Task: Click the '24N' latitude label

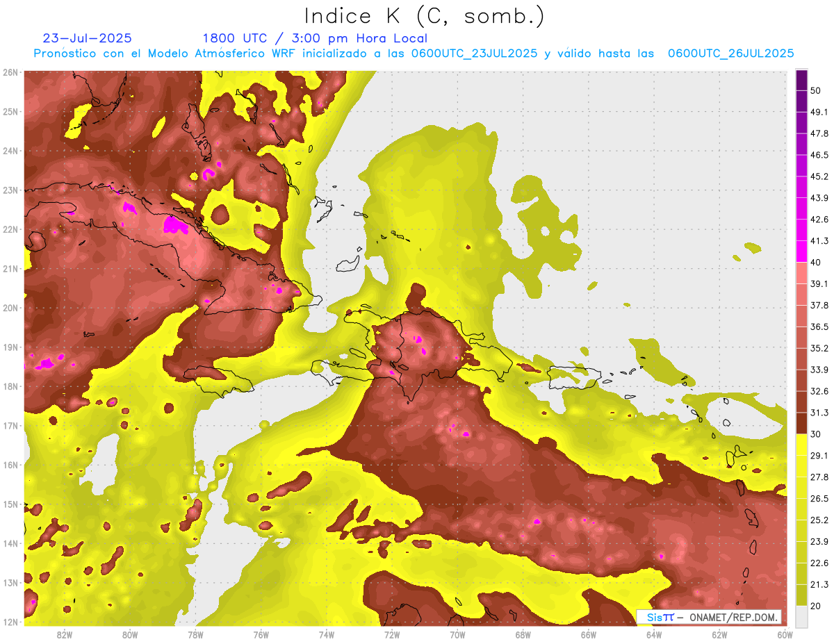Action: tap(10, 151)
